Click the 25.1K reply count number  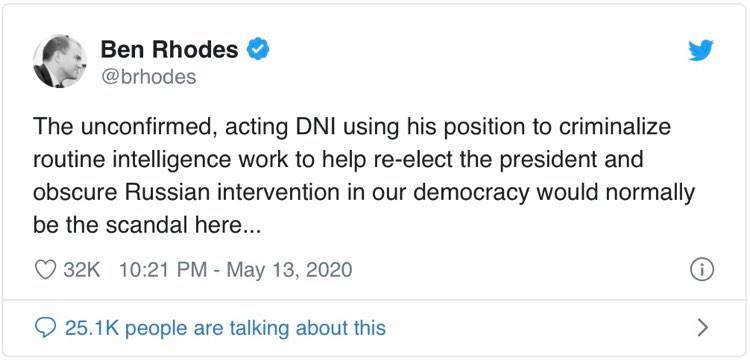[92, 328]
